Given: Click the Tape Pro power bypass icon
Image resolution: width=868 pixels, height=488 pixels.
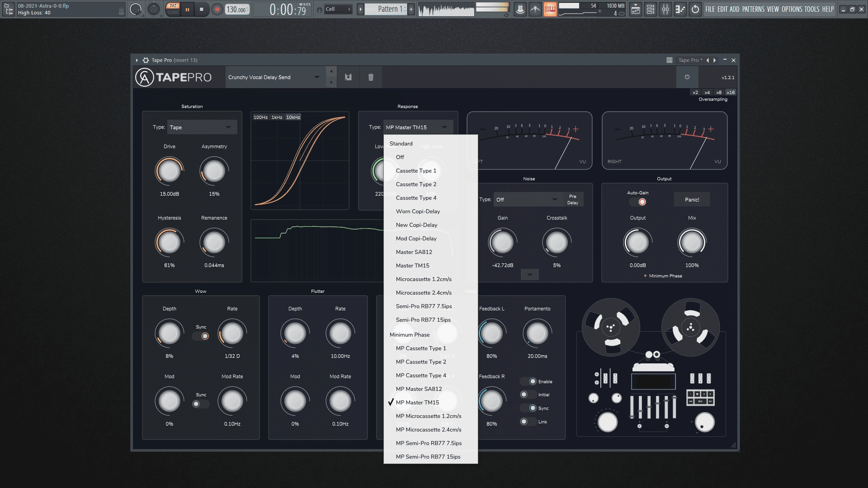Looking at the screenshot, I should 687,77.
